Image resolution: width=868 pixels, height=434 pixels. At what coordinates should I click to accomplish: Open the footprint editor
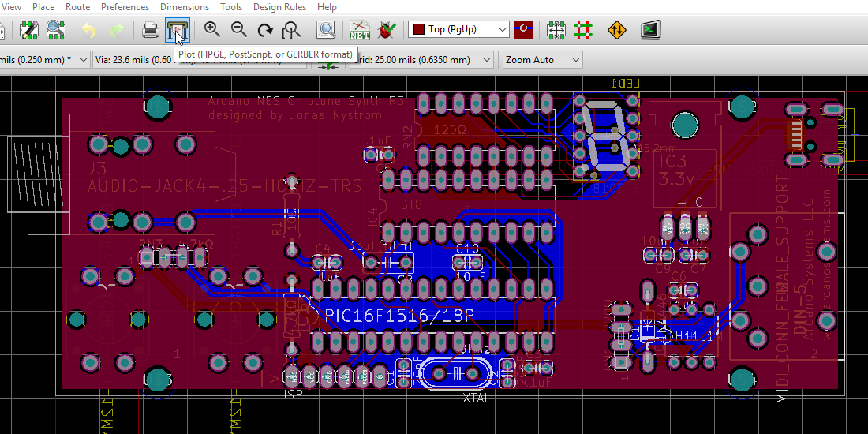click(29, 30)
